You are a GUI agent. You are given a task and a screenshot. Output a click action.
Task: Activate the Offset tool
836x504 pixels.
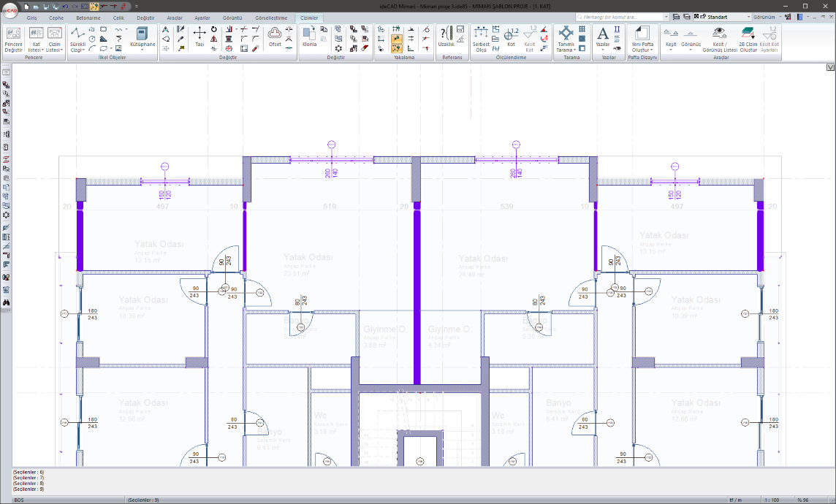(x=275, y=37)
